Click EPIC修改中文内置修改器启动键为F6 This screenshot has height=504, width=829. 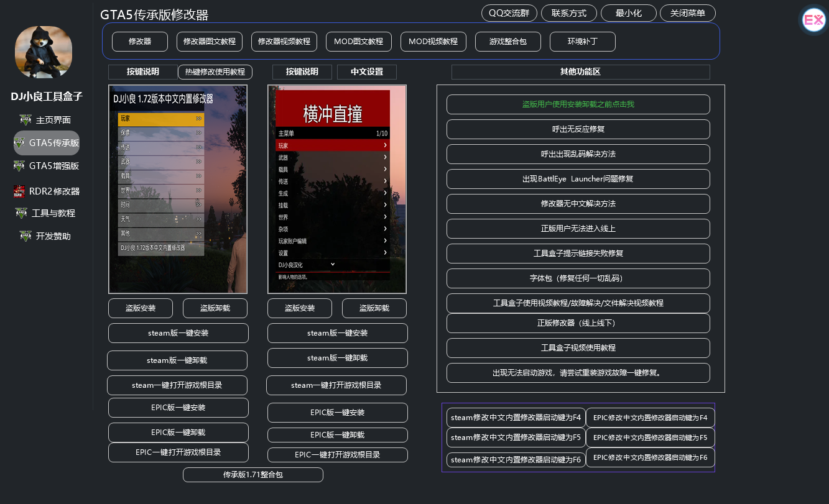651,457
